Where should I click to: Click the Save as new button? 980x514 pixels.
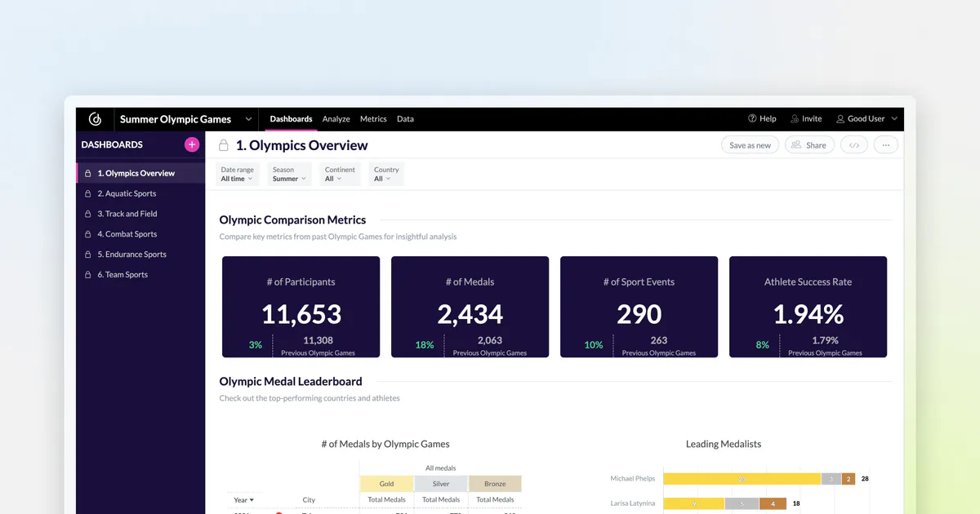point(750,145)
